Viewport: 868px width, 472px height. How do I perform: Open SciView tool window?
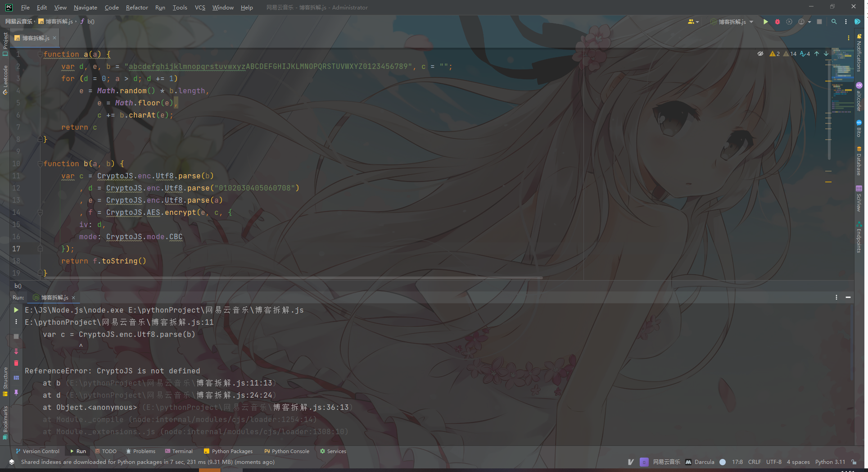(x=859, y=199)
